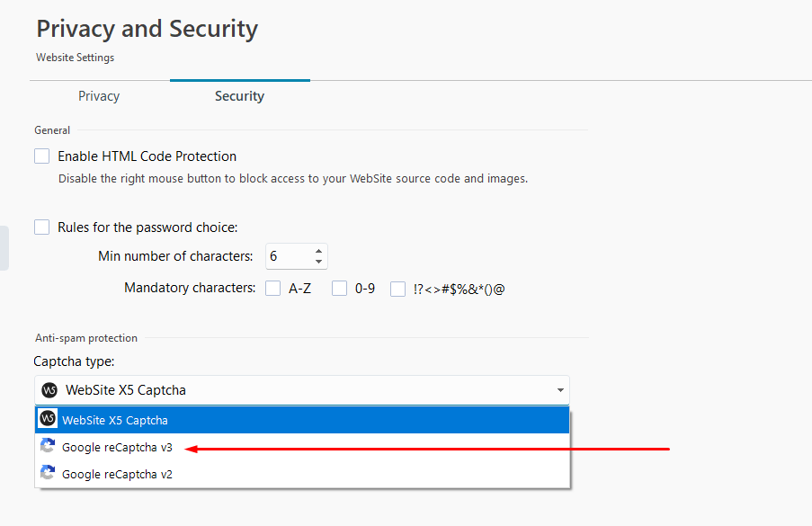Screen dimensions: 812x526
Task: Check the A-Z mandatory characters box
Action: (x=272, y=289)
